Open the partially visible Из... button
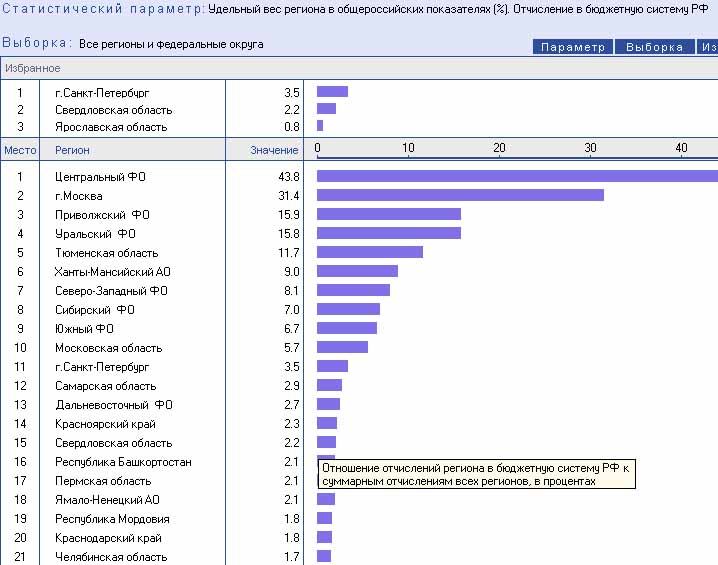 (x=707, y=47)
